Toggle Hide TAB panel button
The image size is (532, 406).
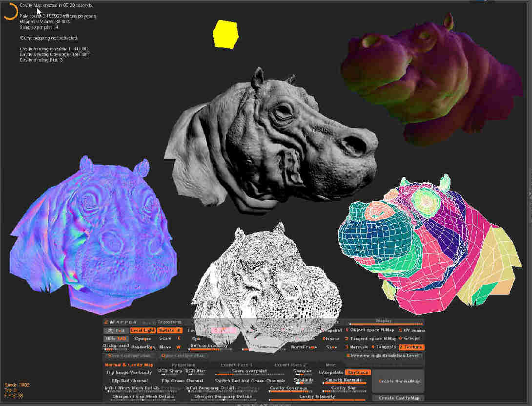point(116,339)
